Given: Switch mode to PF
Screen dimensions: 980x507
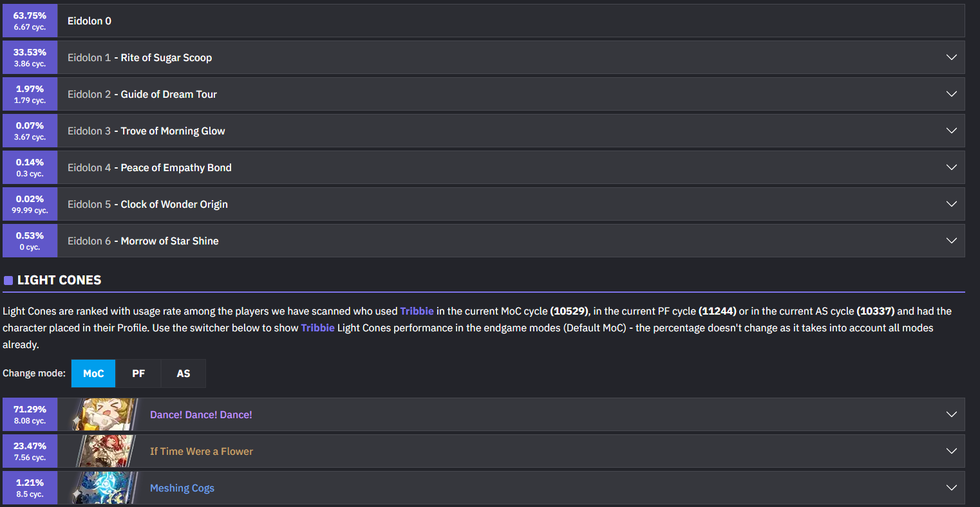Looking at the screenshot, I should 138,373.
